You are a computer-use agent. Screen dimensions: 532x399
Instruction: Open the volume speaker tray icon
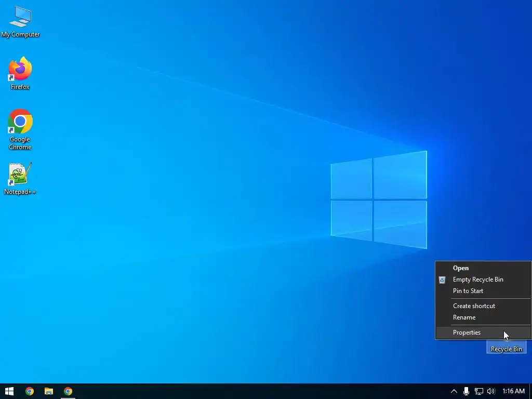(x=491, y=391)
